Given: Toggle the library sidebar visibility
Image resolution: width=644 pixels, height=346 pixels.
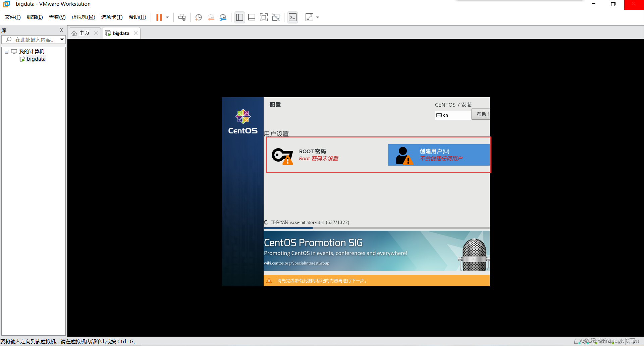Looking at the screenshot, I should pos(239,17).
